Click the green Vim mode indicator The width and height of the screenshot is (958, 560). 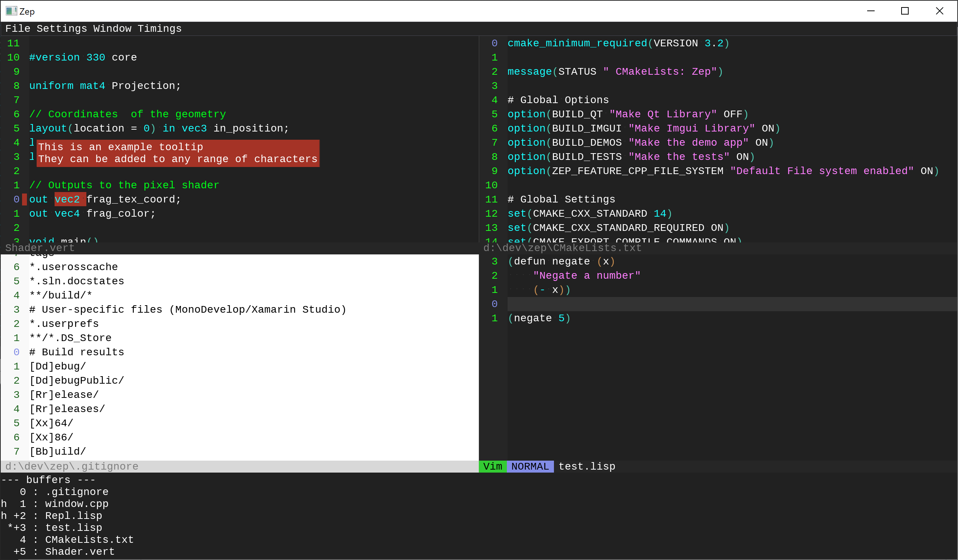[492, 466]
